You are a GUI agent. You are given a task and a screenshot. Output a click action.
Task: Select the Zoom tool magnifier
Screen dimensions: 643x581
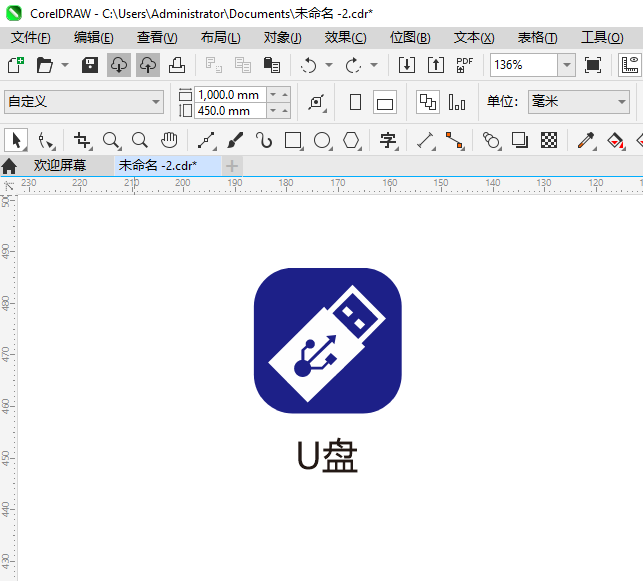click(x=112, y=141)
